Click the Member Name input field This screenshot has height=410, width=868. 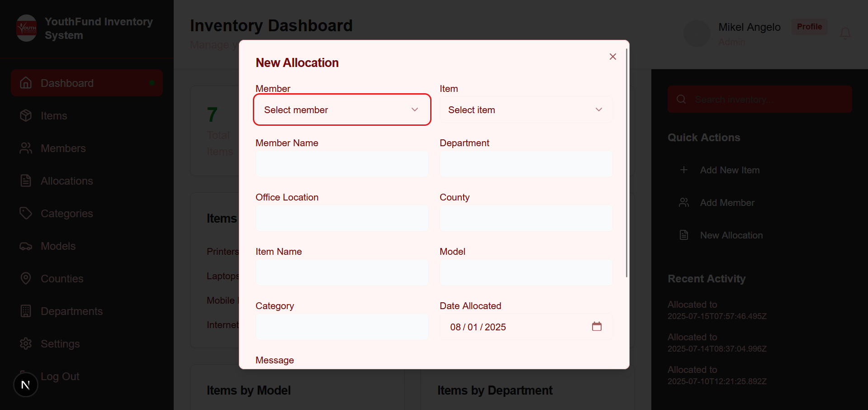[x=342, y=164]
